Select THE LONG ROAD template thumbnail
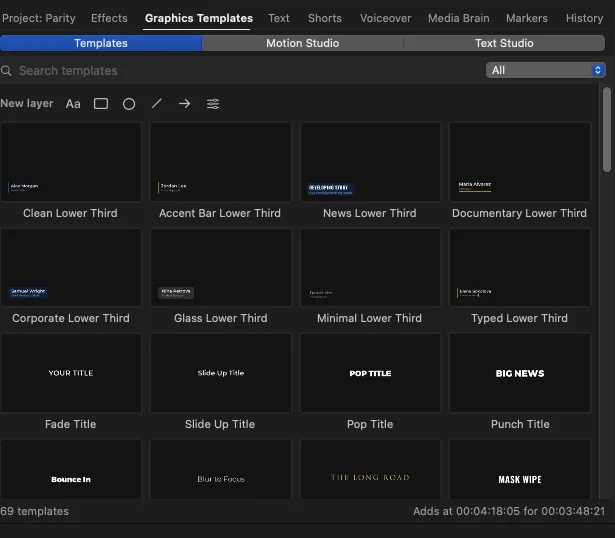The height and width of the screenshot is (538, 615). [370, 469]
